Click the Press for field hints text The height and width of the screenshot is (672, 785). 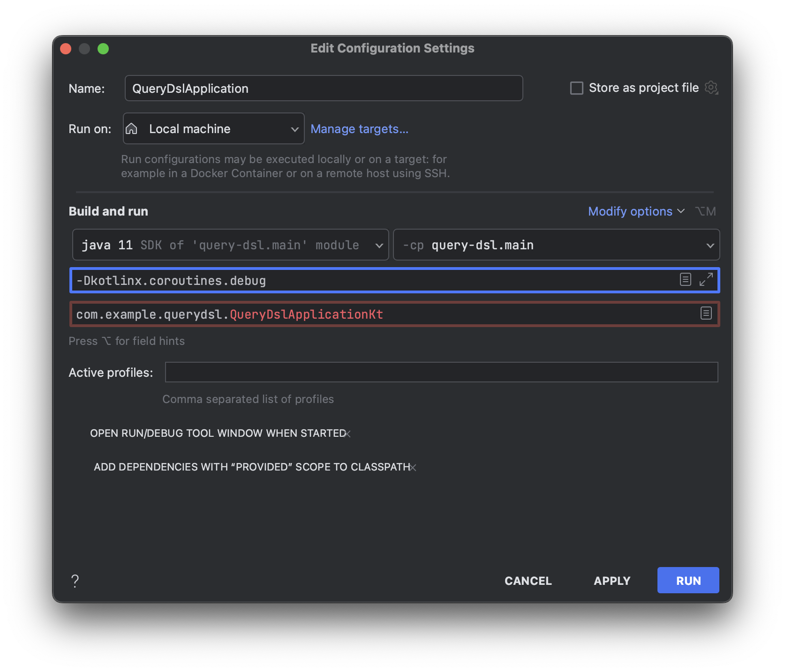(127, 341)
